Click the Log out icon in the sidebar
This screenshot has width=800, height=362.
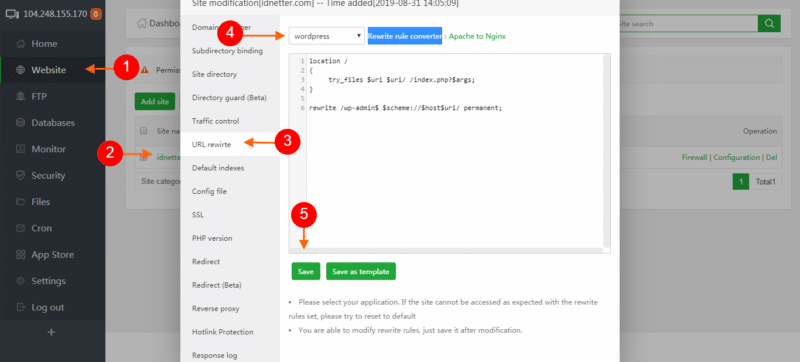coord(20,307)
